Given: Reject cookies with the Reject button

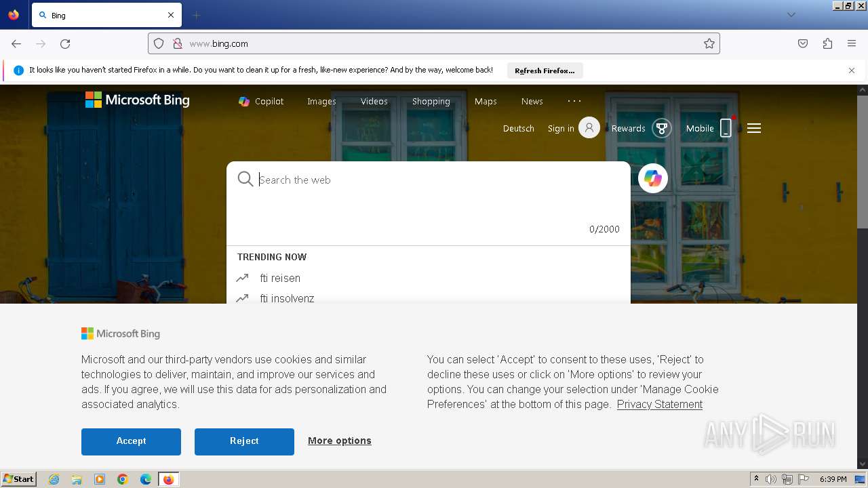Looking at the screenshot, I should coord(244,441).
